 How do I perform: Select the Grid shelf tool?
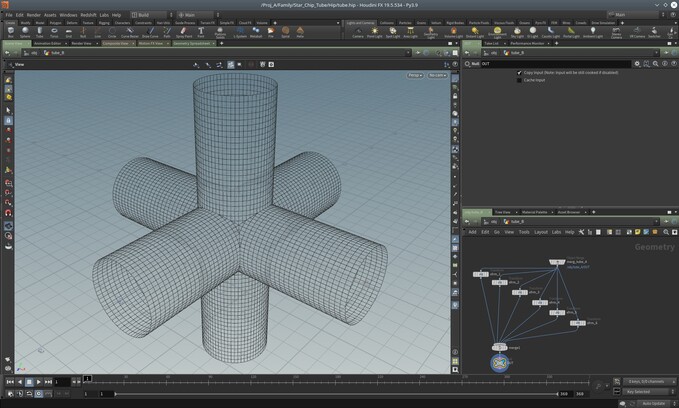(68, 32)
